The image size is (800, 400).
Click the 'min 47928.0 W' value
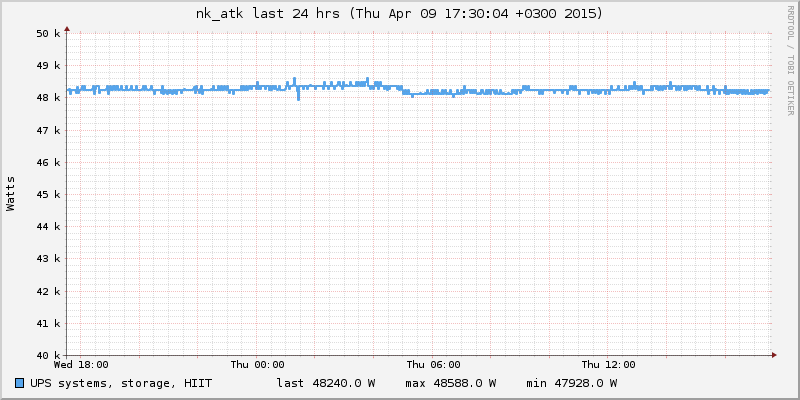[x=571, y=383]
